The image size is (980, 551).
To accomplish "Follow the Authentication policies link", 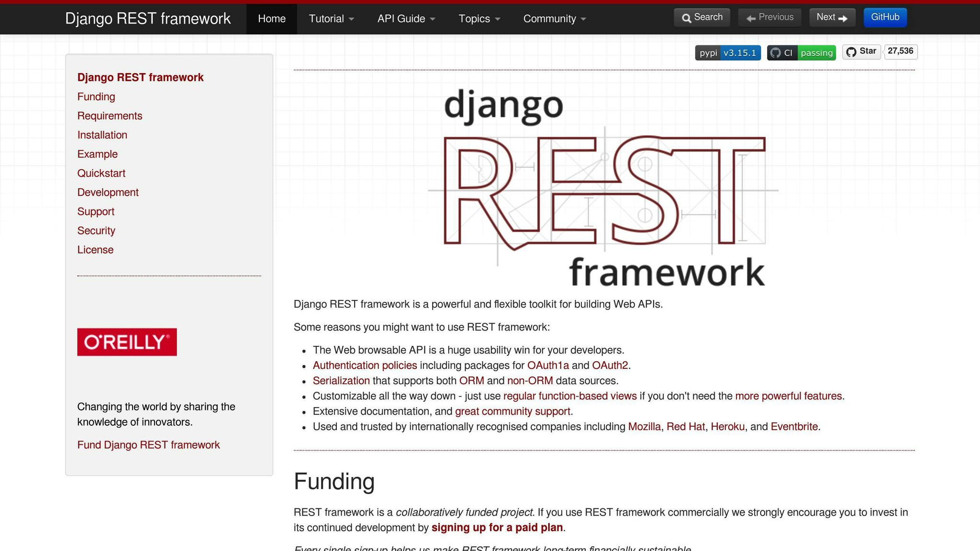I will [x=365, y=365].
